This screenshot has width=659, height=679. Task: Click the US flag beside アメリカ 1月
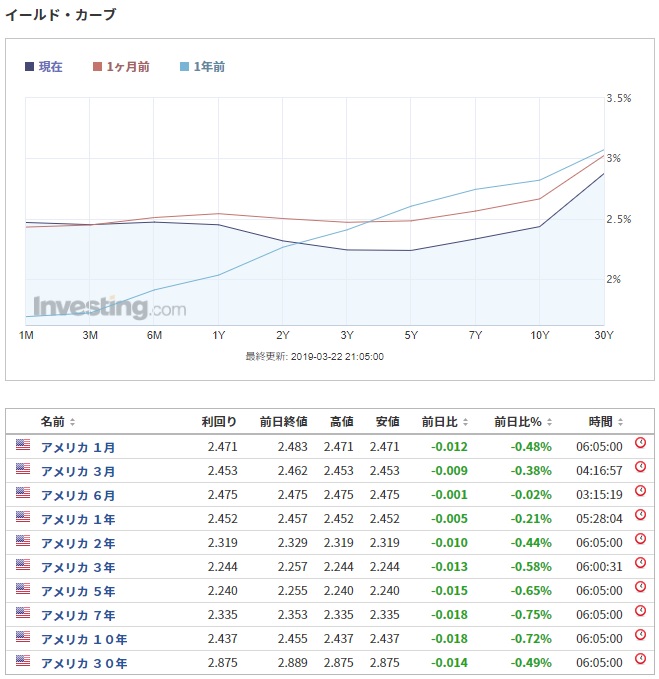pos(23,444)
